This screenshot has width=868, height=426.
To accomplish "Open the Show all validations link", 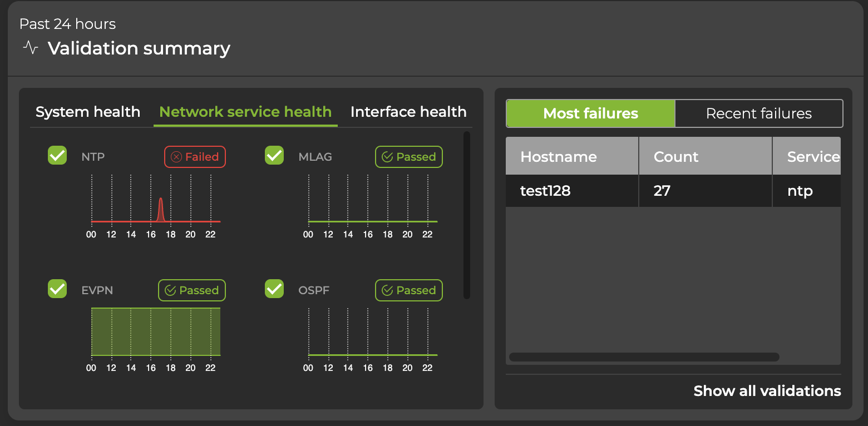I will (767, 391).
